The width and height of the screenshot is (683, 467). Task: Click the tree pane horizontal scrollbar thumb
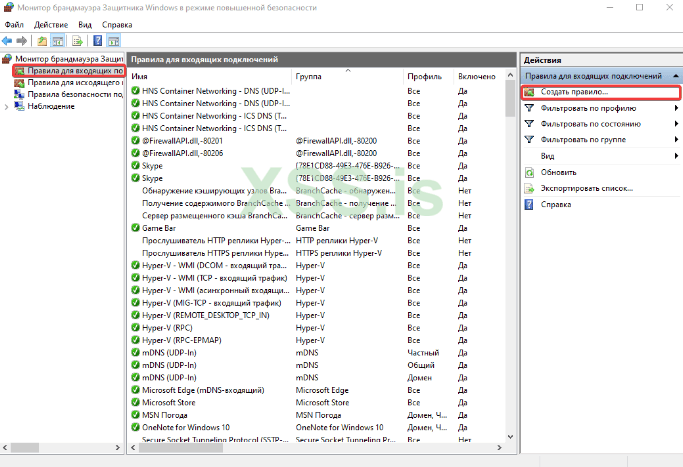click(25, 447)
